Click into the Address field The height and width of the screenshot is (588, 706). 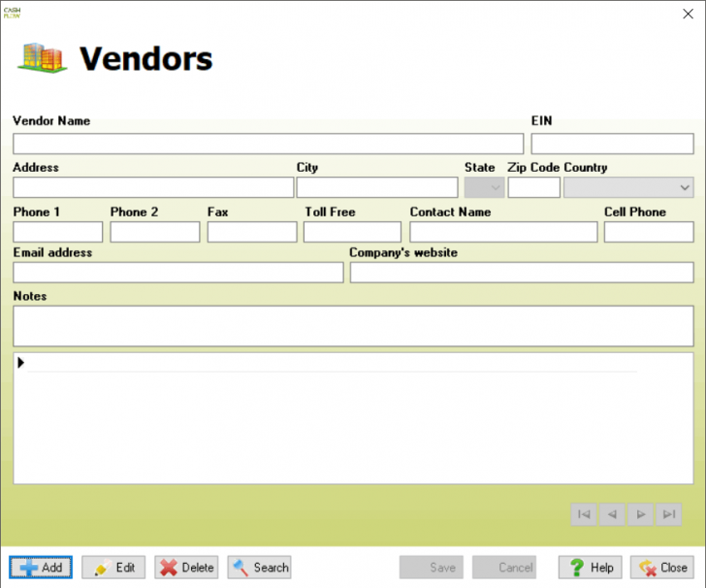click(x=153, y=187)
